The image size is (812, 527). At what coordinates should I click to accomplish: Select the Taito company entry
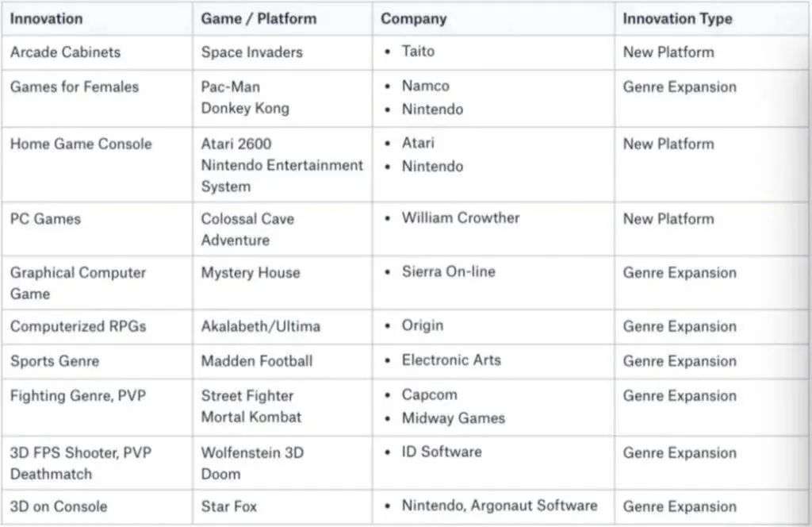click(x=418, y=52)
